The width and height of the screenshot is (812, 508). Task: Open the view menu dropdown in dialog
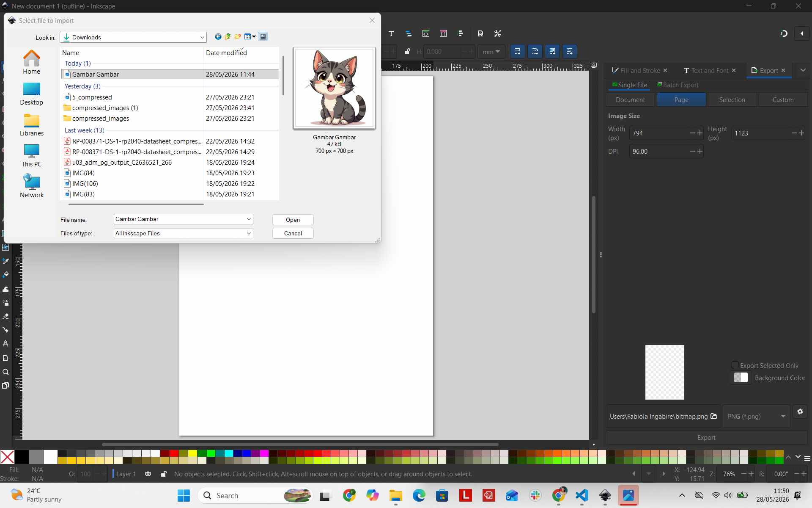click(250, 37)
